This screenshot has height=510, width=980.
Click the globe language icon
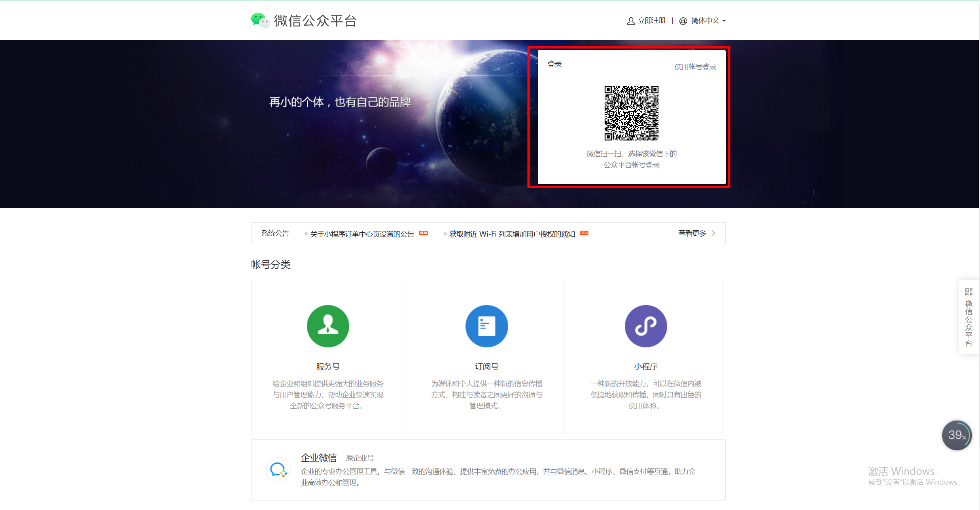[683, 21]
